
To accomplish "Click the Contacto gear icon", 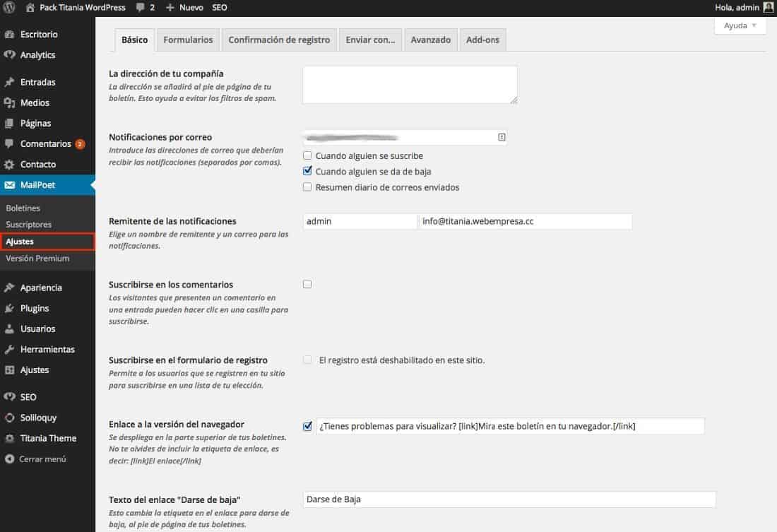I will click(x=9, y=164).
